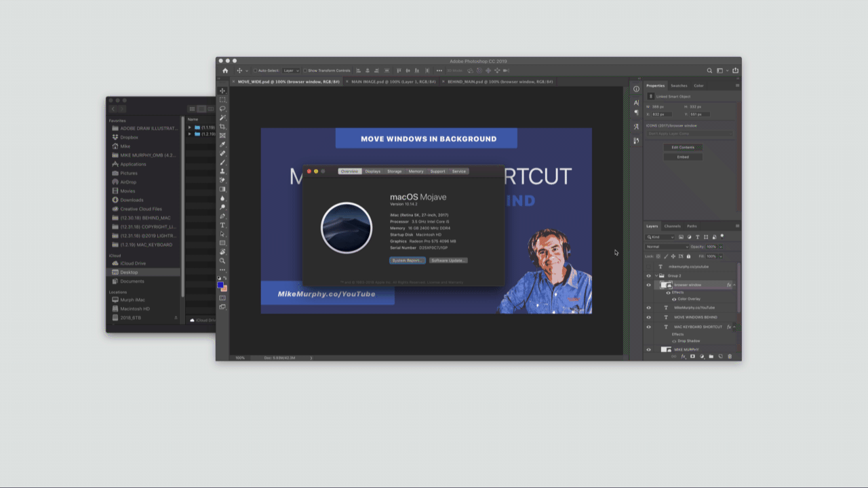The image size is (868, 488).
Task: Select the Clone Stamp tool
Action: click(x=222, y=171)
